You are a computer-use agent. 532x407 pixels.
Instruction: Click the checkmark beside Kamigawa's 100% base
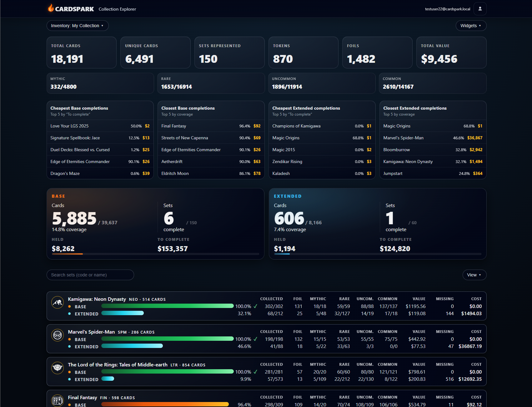(255, 306)
